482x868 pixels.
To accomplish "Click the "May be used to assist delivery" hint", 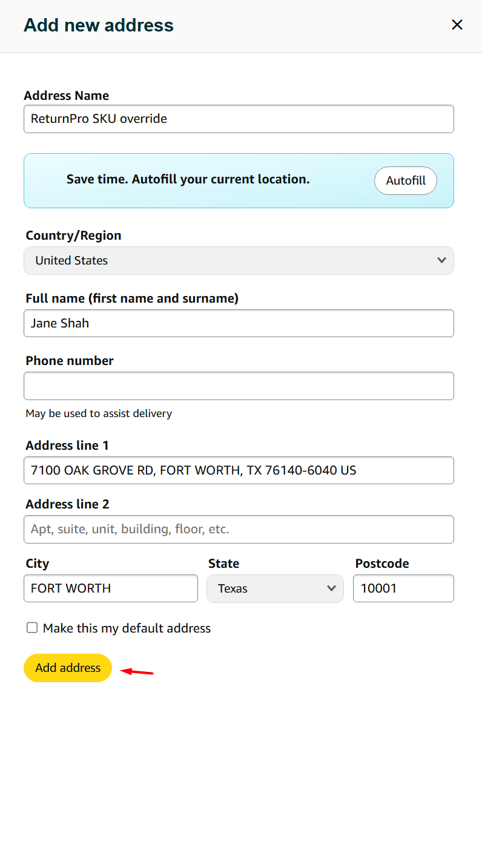I will [x=99, y=413].
